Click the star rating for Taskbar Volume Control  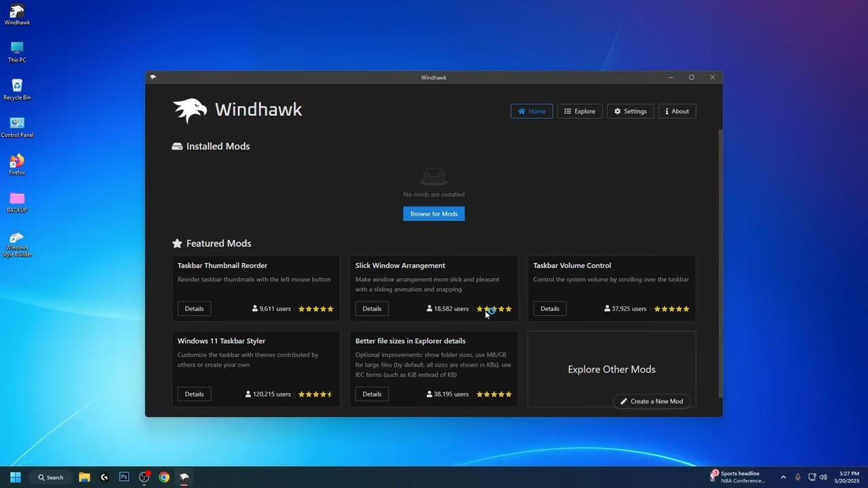672,309
